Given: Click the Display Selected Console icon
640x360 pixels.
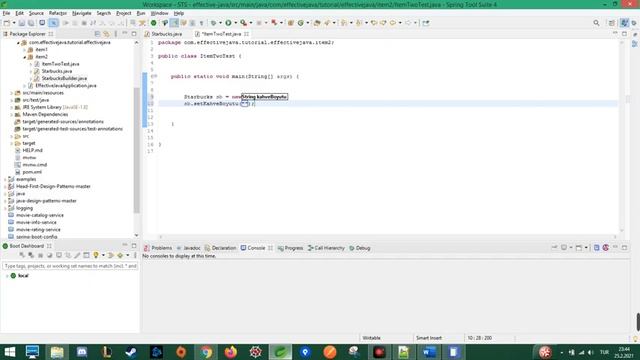Looking at the screenshot, I should [x=564, y=247].
